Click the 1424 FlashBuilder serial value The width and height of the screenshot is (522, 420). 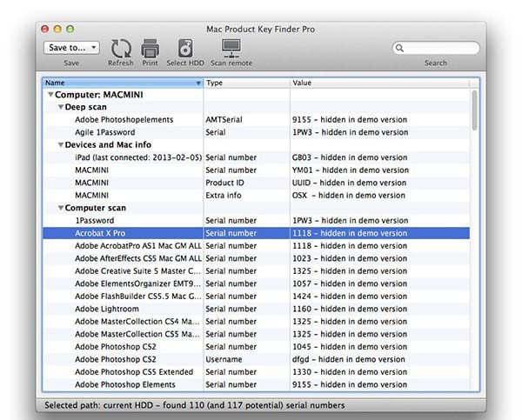(x=350, y=297)
